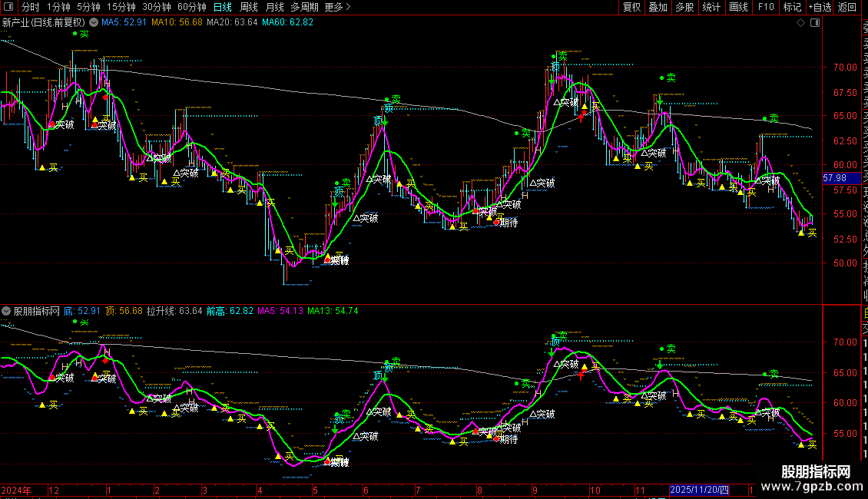Click month 12 on the time axis

coord(54,490)
